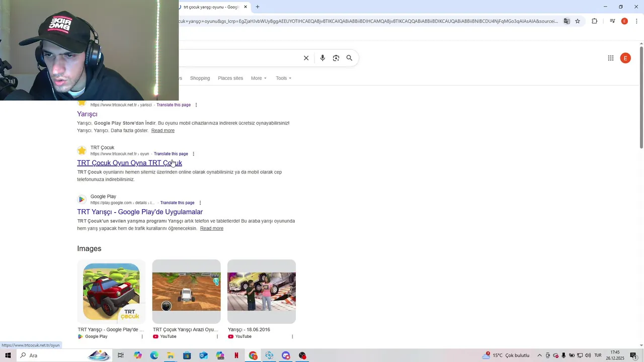The width and height of the screenshot is (644, 362).
Task: Open a new Chrome tab
Action: tap(258, 7)
